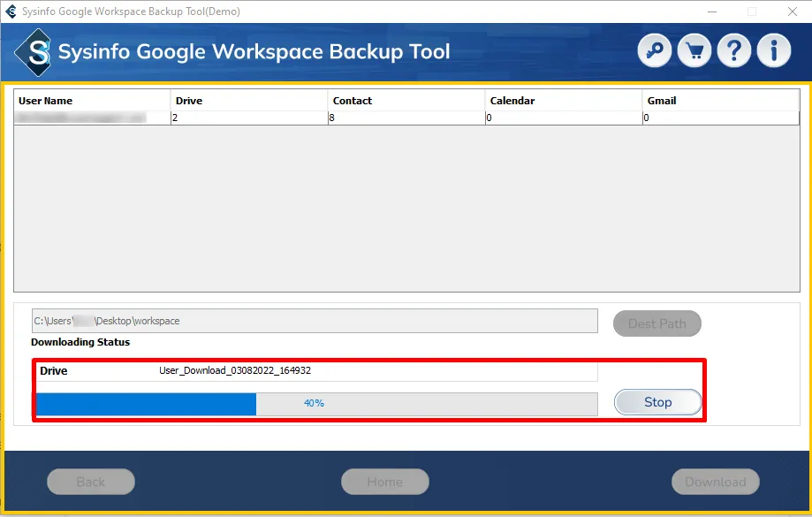The width and height of the screenshot is (812, 517).
Task: Go Back to previous step
Action: pyautogui.click(x=91, y=482)
